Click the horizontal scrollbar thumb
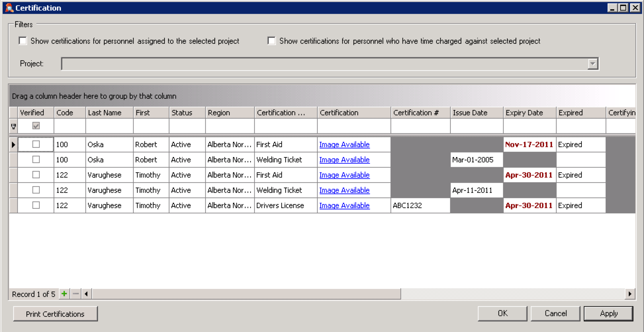The height and width of the screenshot is (332, 644). (246, 294)
